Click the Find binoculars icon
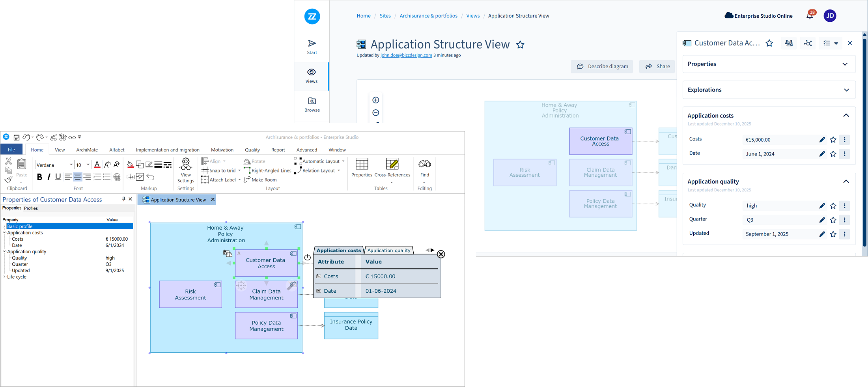Screen dimensions: 868x387 tap(425, 164)
